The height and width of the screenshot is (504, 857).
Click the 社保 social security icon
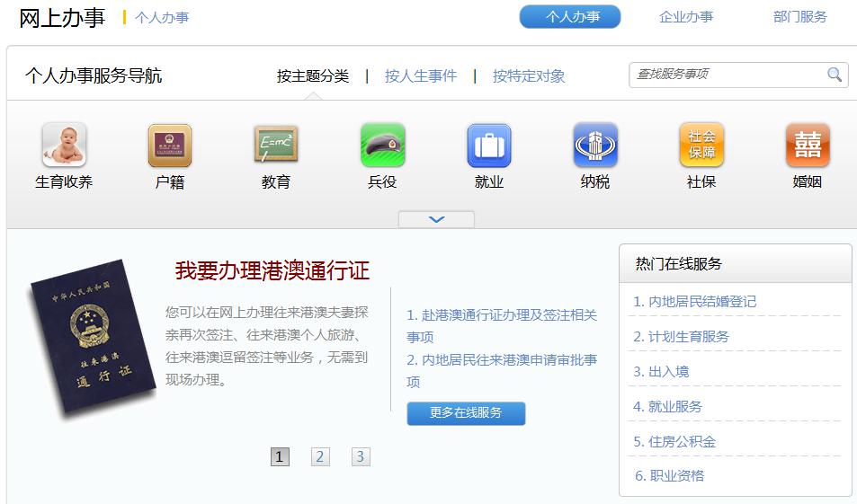(x=701, y=146)
